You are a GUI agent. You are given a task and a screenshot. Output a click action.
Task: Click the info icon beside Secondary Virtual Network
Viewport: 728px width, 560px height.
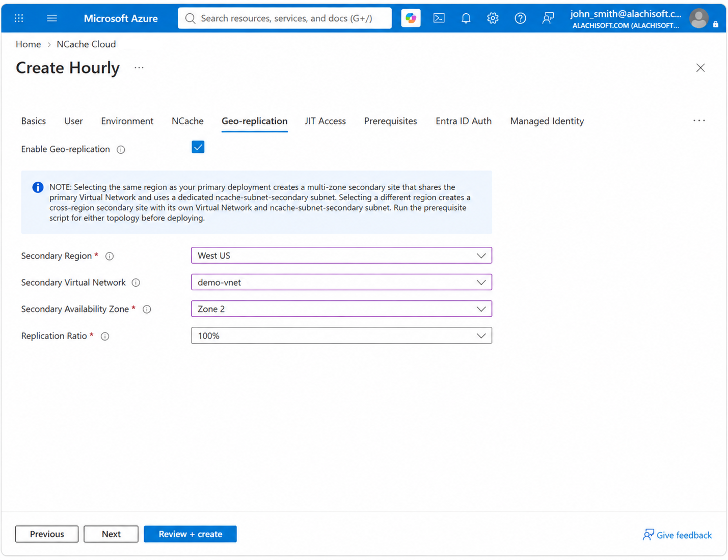click(x=136, y=283)
